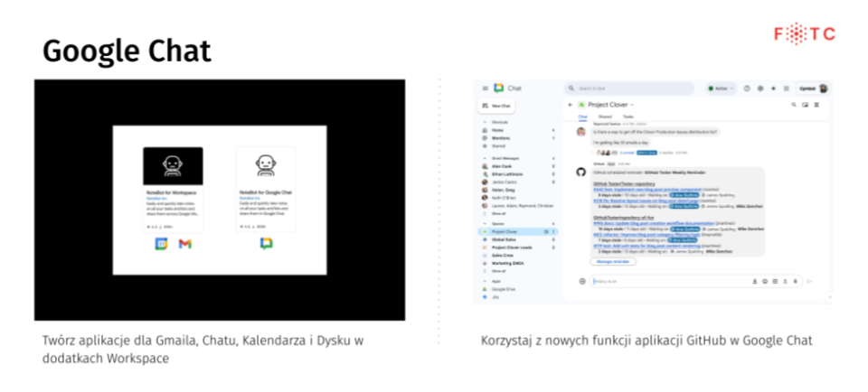
Task: Open the Active status dropdown
Action: pos(722,89)
